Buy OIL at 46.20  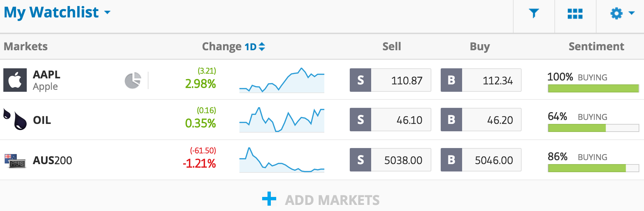[x=481, y=120]
